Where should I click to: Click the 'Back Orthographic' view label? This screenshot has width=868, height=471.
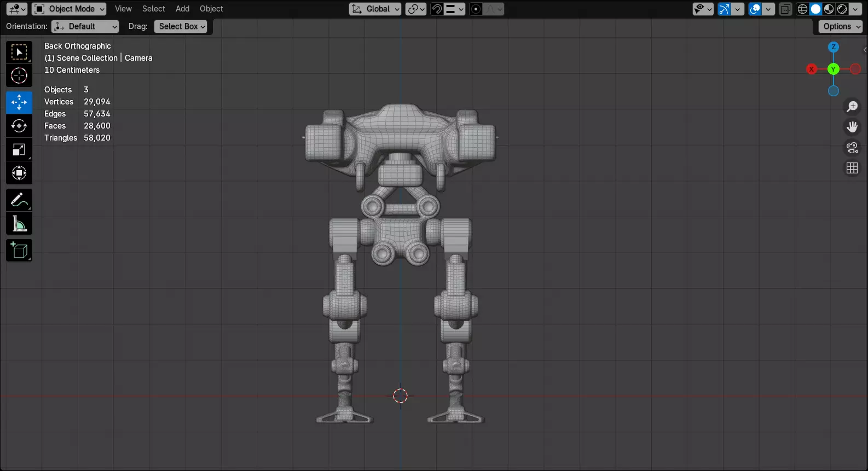(x=78, y=46)
